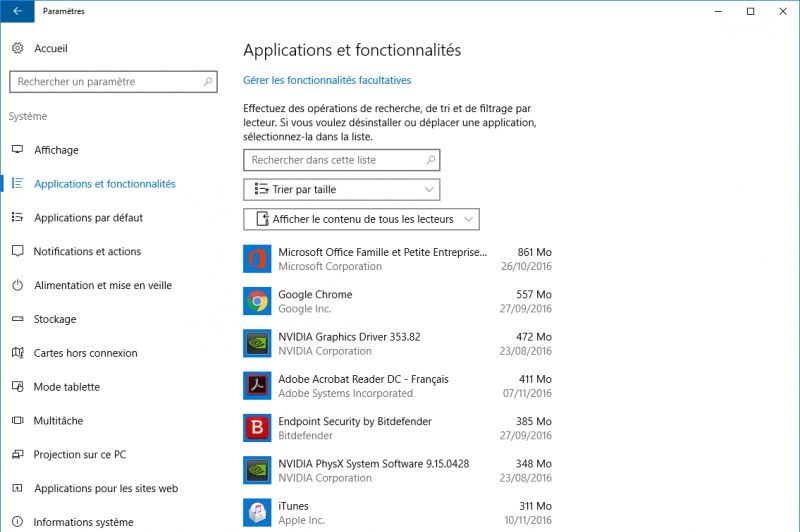Open the Accueil settings home
The image size is (800, 532).
[x=51, y=48]
